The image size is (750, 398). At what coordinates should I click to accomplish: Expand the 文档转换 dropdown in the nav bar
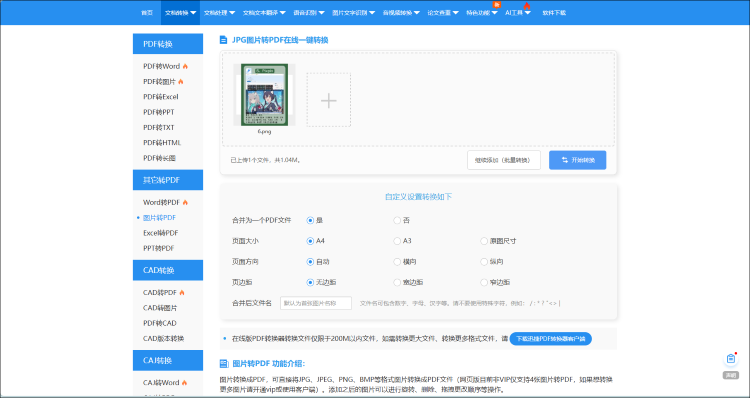[x=180, y=13]
